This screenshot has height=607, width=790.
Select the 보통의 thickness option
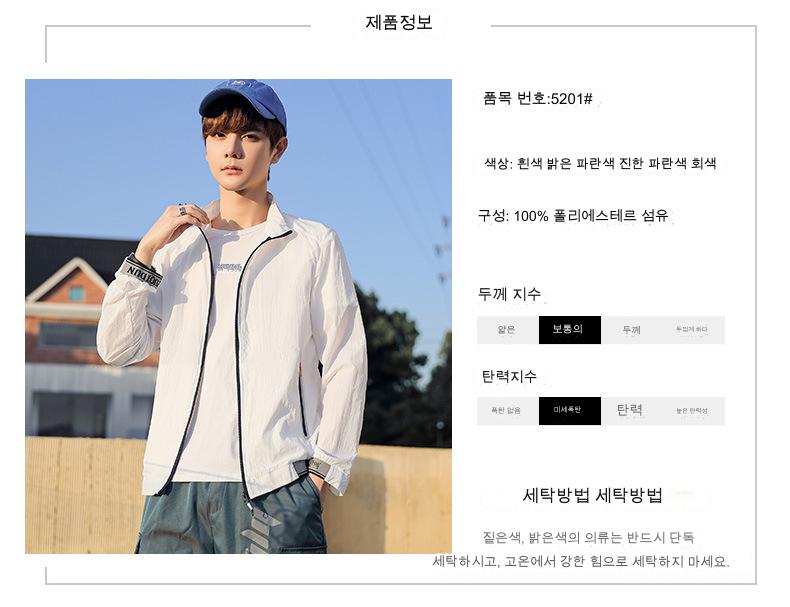pos(569,330)
